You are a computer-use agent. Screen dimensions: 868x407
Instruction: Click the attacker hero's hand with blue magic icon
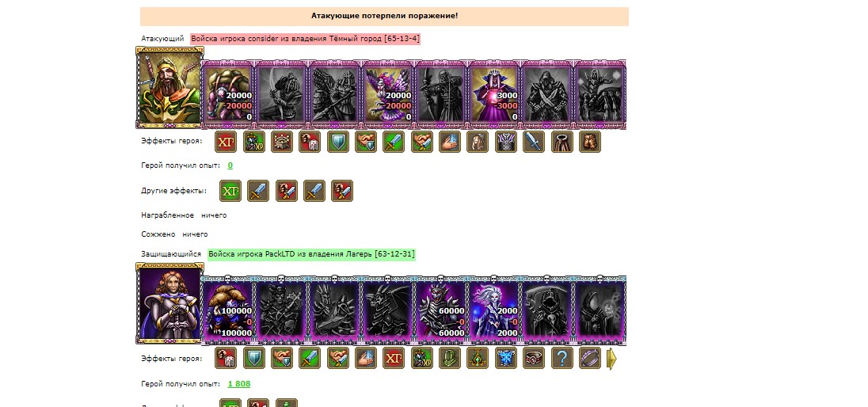(450, 142)
